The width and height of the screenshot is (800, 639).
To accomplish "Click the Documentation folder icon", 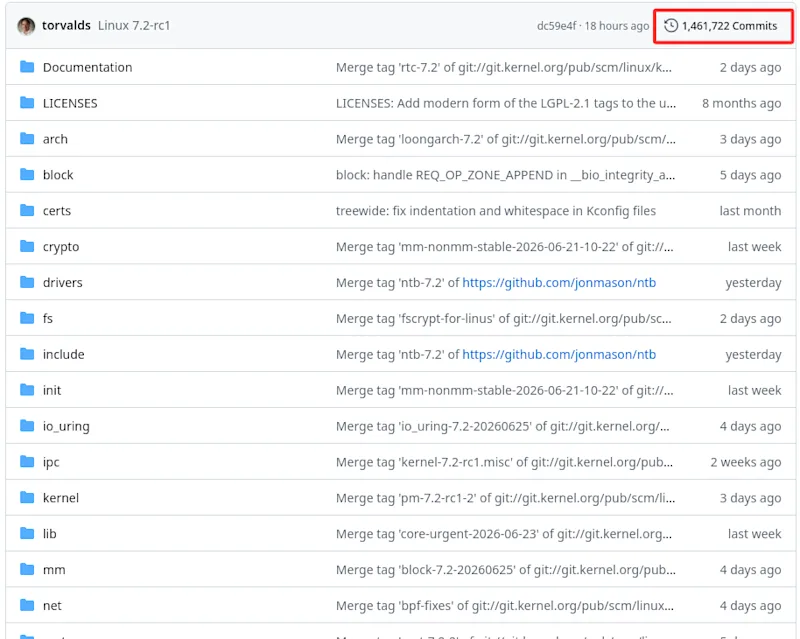I will click(27, 67).
